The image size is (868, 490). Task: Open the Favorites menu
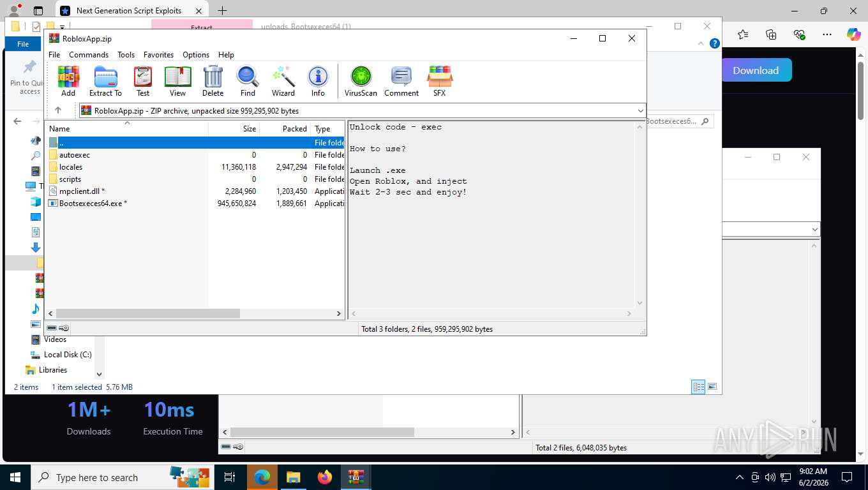[x=158, y=55]
